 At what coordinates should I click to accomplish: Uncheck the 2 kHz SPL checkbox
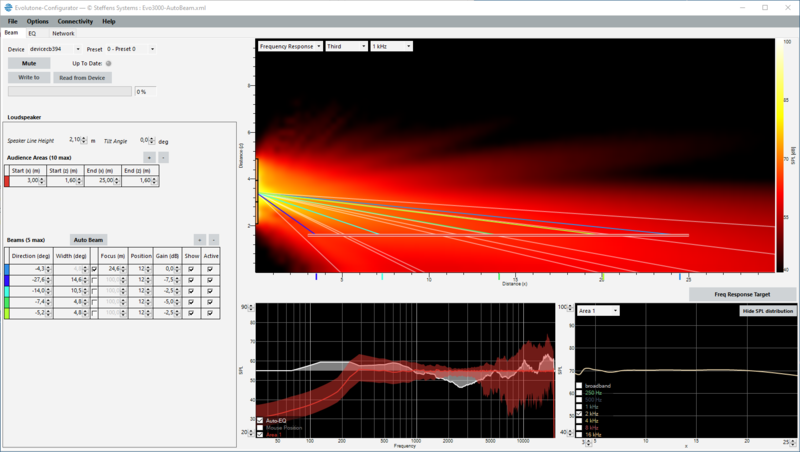tap(579, 414)
